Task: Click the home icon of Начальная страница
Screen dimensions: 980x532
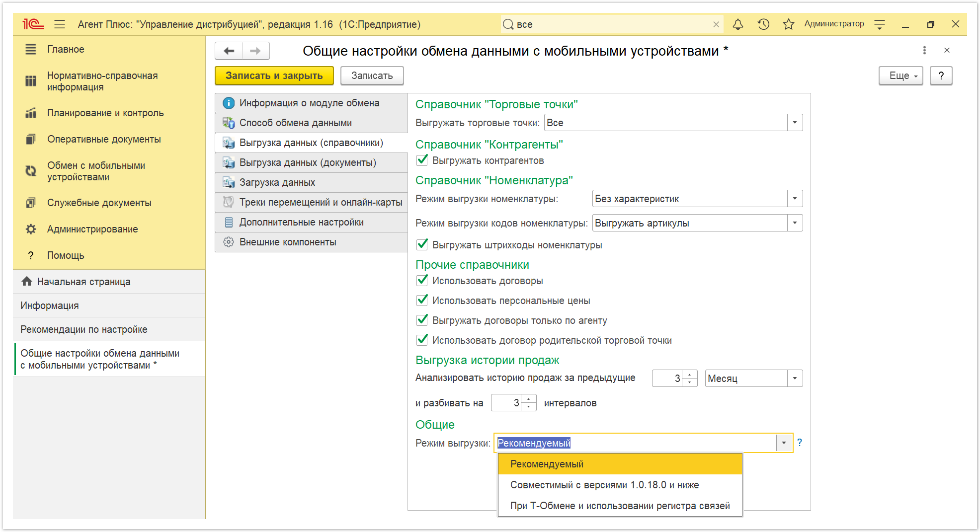Action: 27,281
